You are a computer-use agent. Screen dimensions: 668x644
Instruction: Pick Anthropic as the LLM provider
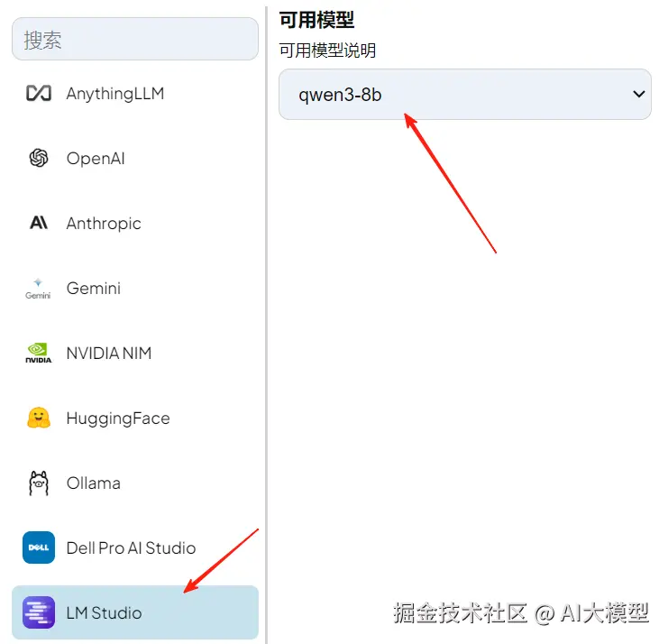(x=104, y=223)
